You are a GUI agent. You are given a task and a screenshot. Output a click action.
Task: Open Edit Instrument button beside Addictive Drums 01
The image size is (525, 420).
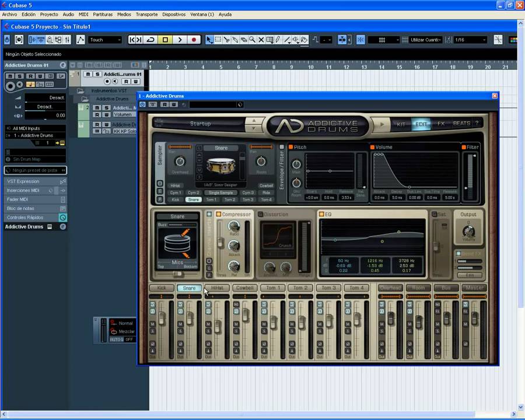click(62, 65)
